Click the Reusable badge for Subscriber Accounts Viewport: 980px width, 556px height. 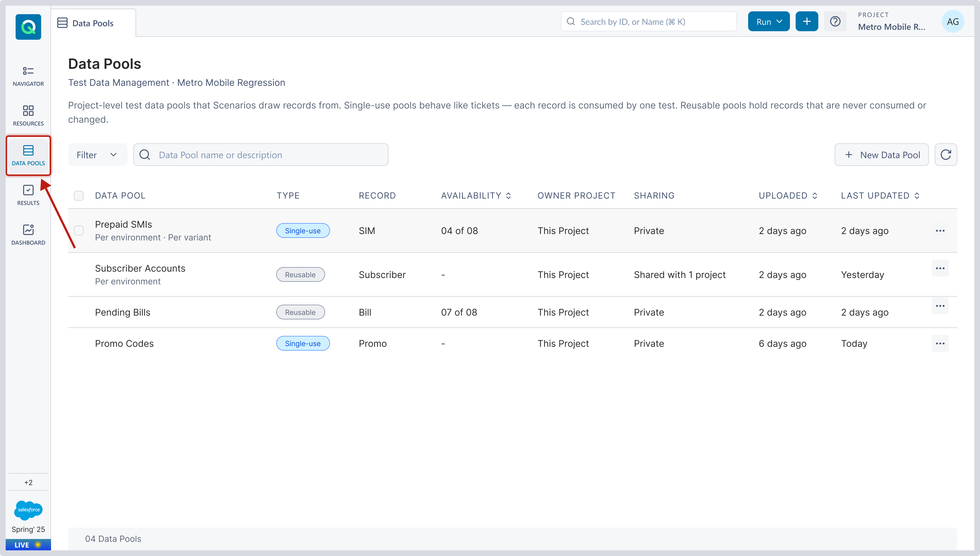click(300, 274)
